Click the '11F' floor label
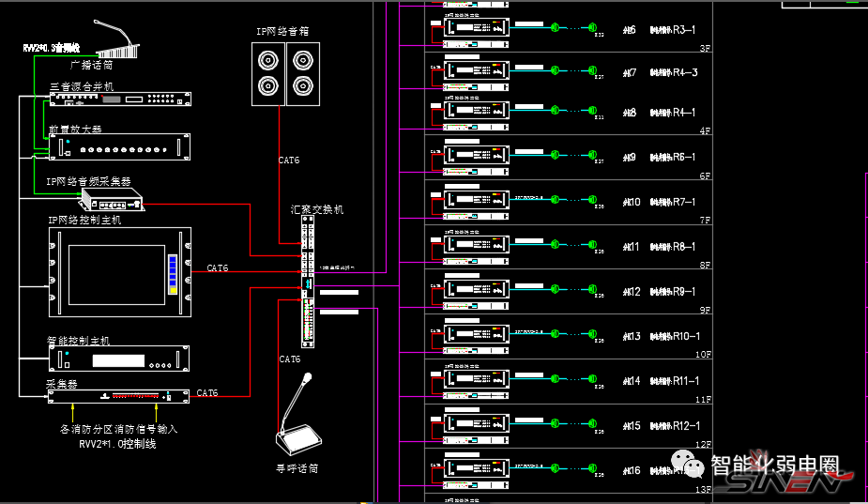 (x=704, y=399)
